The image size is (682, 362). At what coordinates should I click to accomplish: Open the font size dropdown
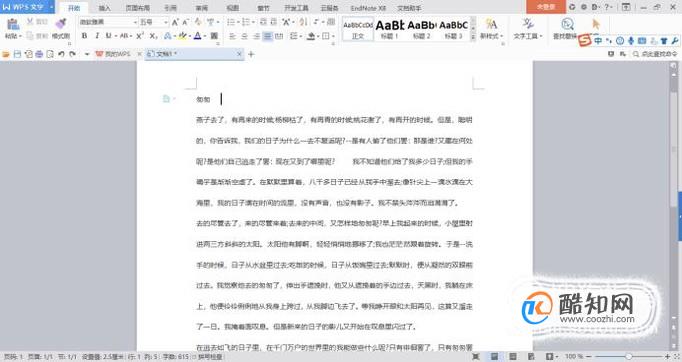(166, 22)
